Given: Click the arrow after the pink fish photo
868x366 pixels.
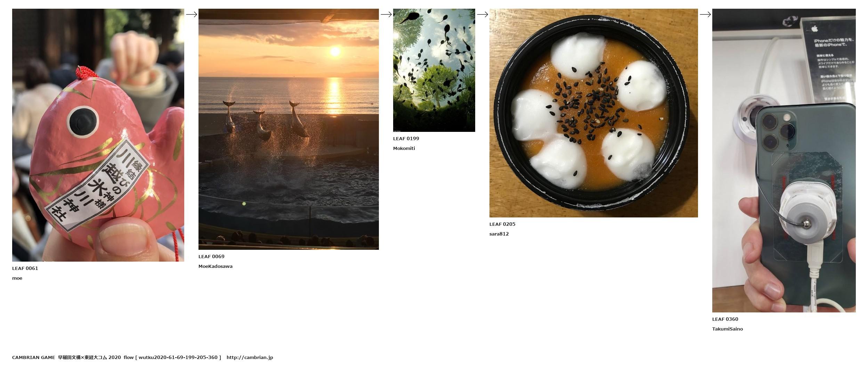Looking at the screenshot, I should [x=192, y=14].
